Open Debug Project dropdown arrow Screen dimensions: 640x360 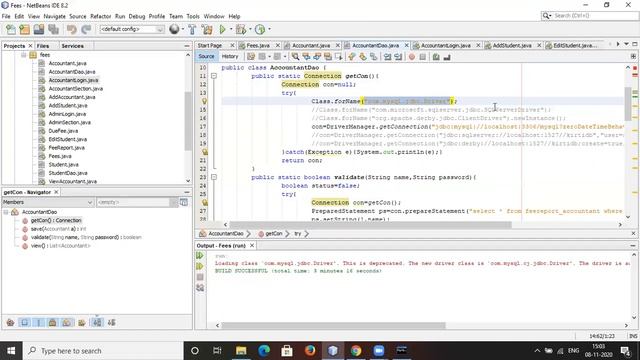point(250,29)
